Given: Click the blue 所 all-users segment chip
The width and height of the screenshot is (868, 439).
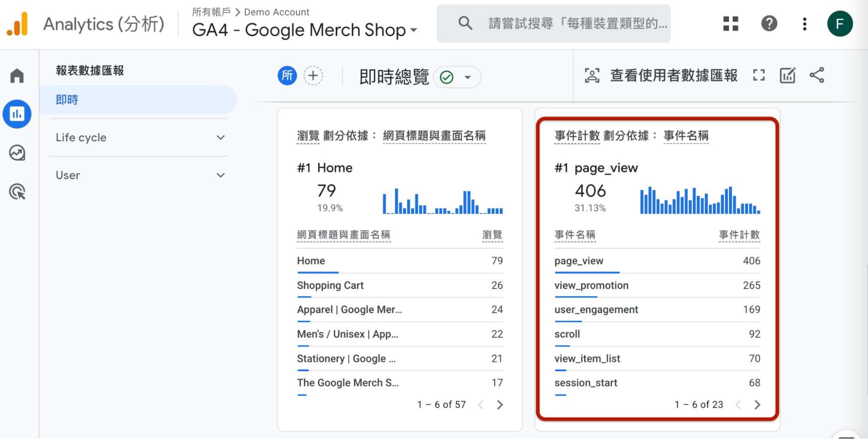Looking at the screenshot, I should pyautogui.click(x=287, y=76).
